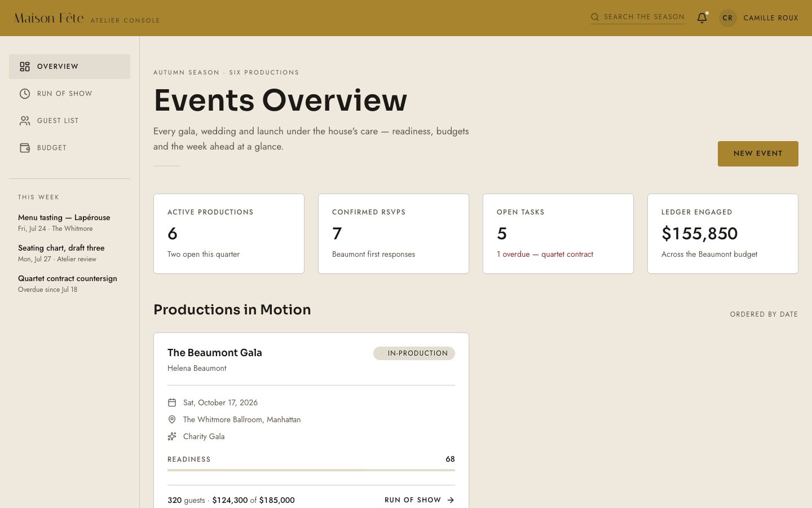The width and height of the screenshot is (812, 508).
Task: Click the location pin beside Whitmore Ballroom
Action: tap(172, 419)
